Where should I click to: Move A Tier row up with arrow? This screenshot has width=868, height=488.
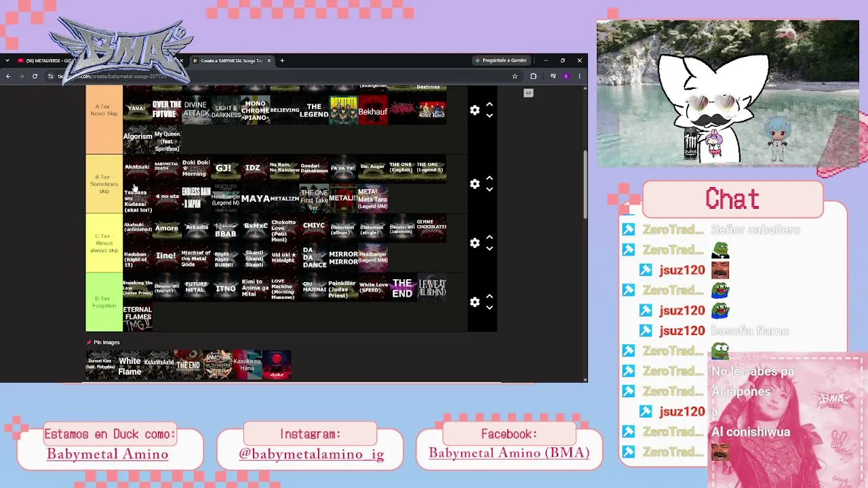pyautogui.click(x=490, y=105)
